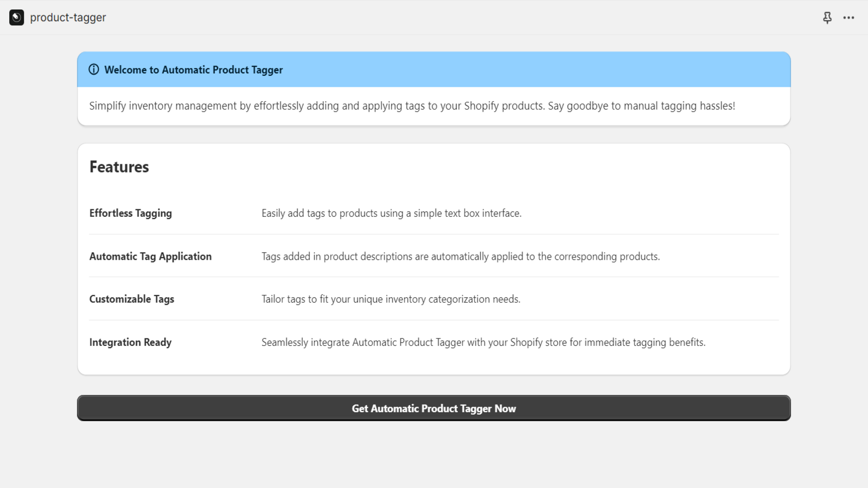This screenshot has width=868, height=488.
Task: Click the 'Tags added in product descriptions' text
Action: [460, 256]
